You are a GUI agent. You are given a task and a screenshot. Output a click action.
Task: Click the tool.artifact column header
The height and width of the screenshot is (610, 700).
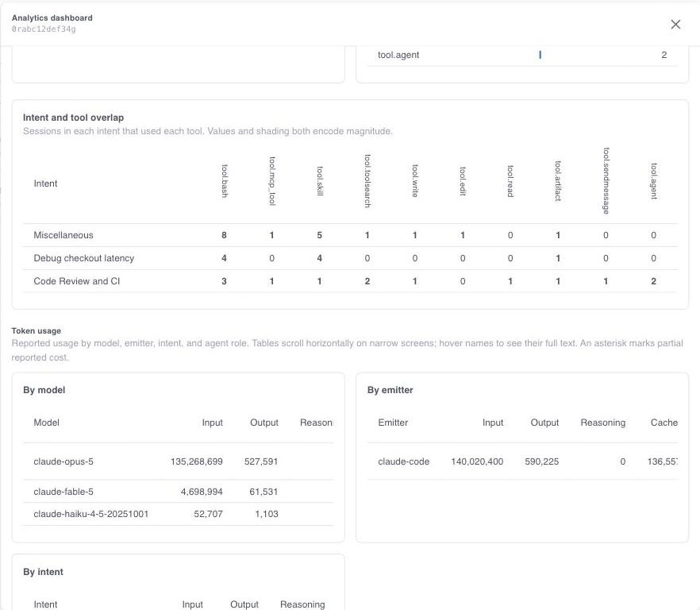click(558, 181)
